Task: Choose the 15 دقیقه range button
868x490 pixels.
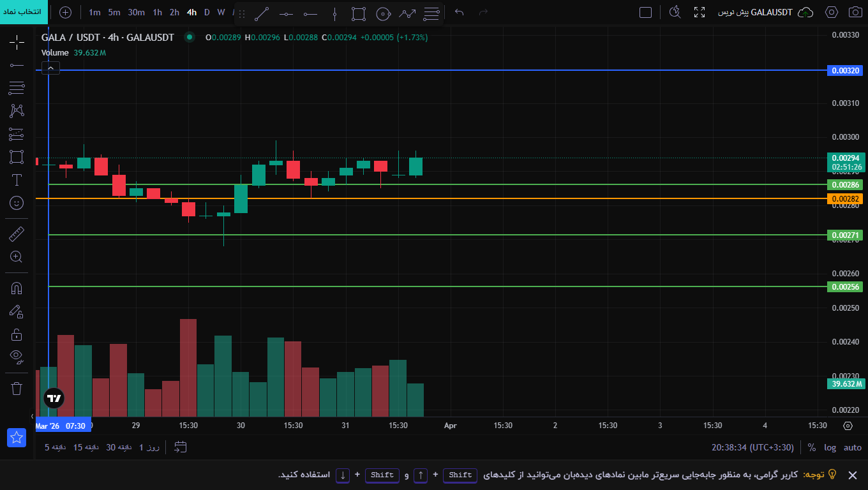Action: 86,447
